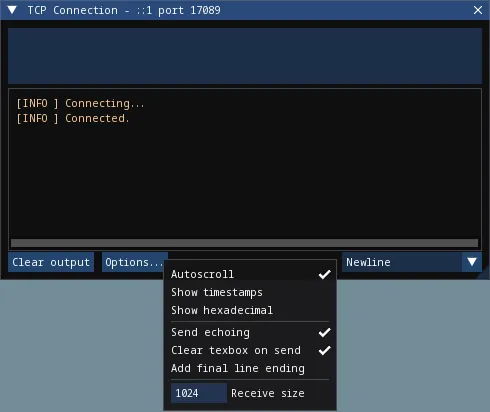Click the horizontal scrollbar of the output

pyautogui.click(x=244, y=243)
